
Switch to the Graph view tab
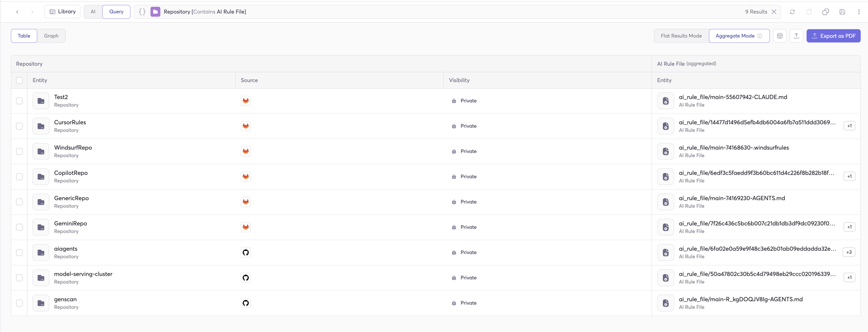point(51,36)
